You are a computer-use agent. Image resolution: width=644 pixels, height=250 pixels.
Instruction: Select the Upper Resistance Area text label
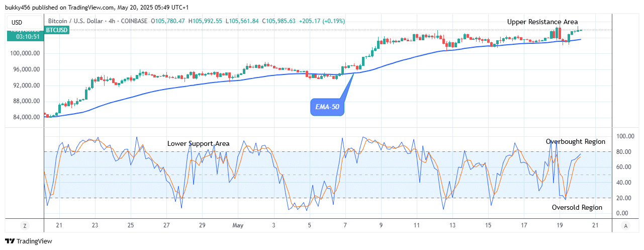pos(542,22)
